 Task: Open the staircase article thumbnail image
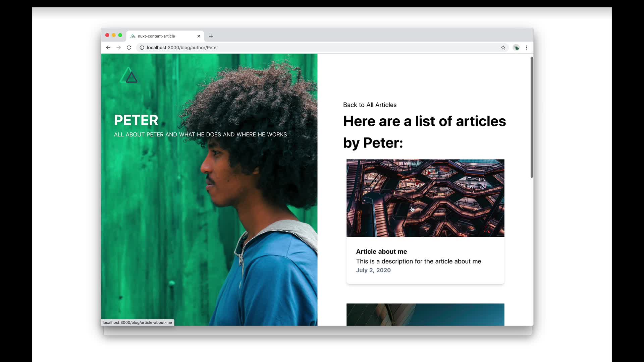(x=425, y=198)
